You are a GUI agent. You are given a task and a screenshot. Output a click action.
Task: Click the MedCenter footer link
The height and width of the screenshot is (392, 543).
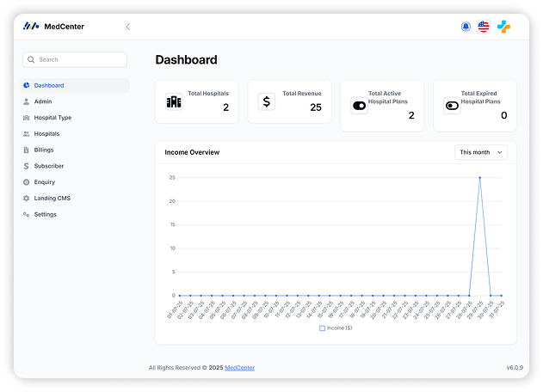[x=239, y=368]
